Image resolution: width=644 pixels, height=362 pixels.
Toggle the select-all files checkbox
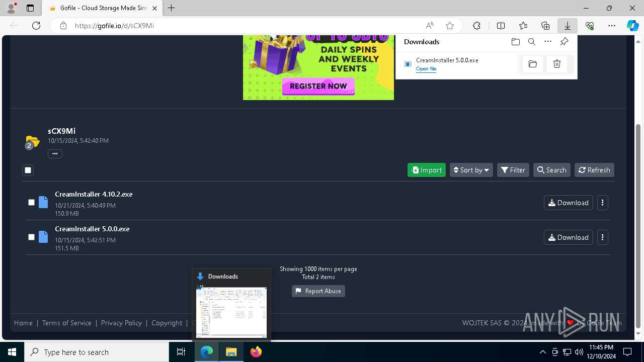tap(28, 170)
